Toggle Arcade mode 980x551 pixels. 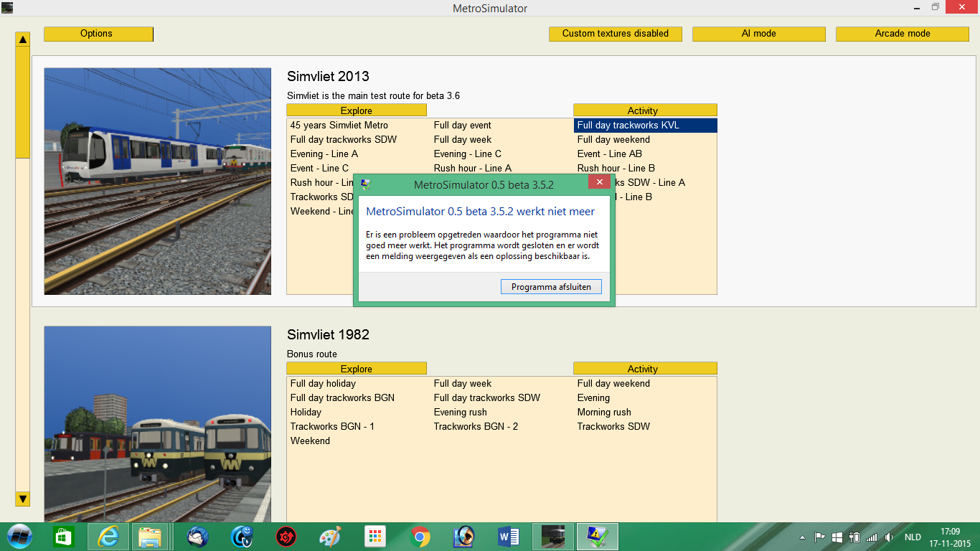(x=903, y=34)
